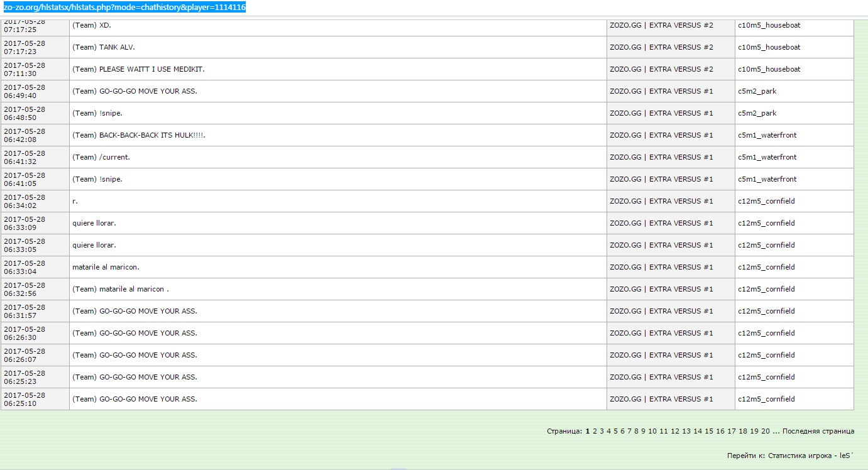
Task: Open page 5 in the pagination
Action: point(615,431)
